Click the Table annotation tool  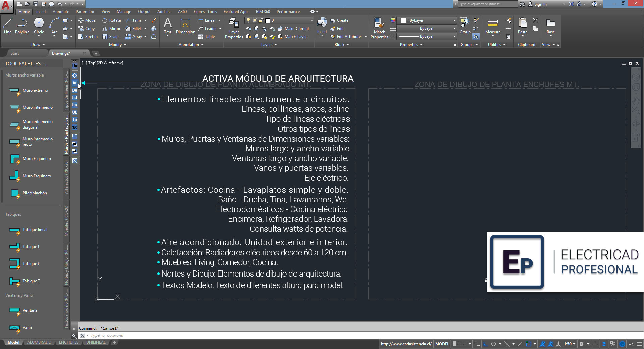pyautogui.click(x=206, y=37)
